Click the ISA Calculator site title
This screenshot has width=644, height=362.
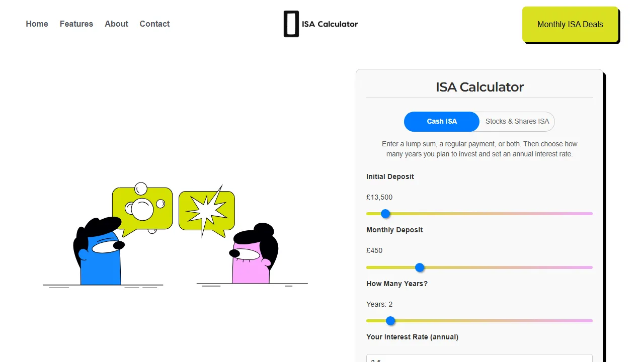pyautogui.click(x=329, y=24)
